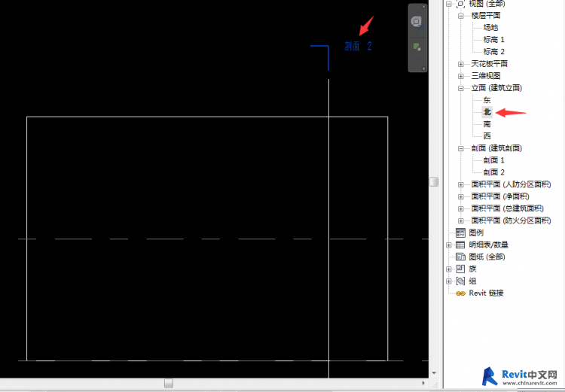Select the 立面 (建筑立面) label
The width and height of the screenshot is (565, 392).
(496, 88)
